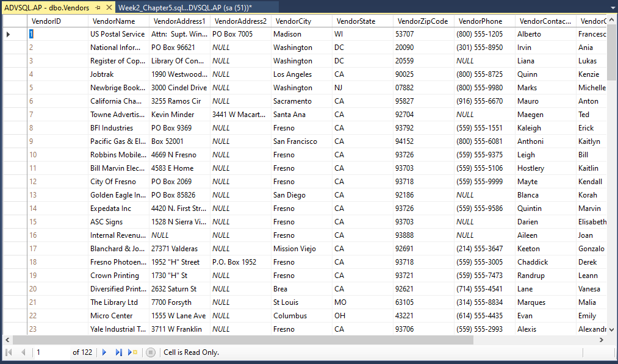Move to the first record
618x364 pixels.
[9, 352]
